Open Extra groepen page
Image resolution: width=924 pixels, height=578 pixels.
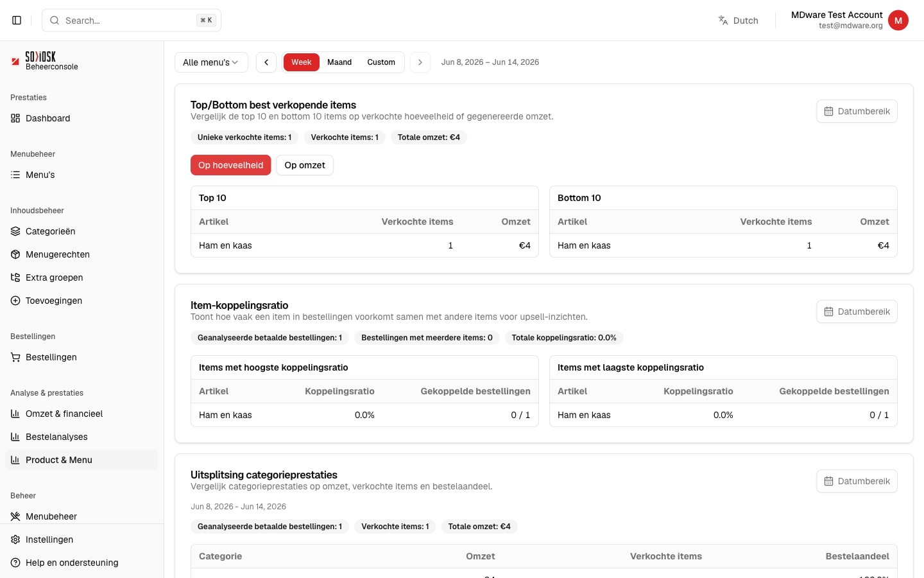(82, 277)
